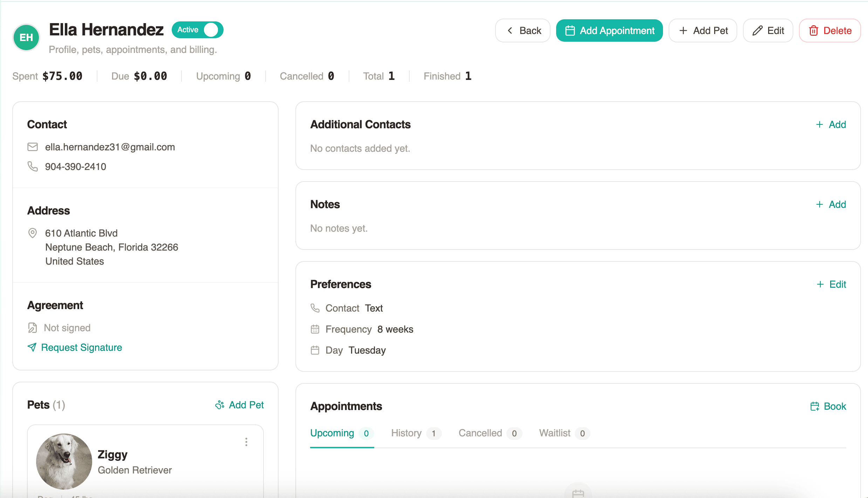Image resolution: width=868 pixels, height=498 pixels.
Task: Click the email envelope icon
Action: [33, 147]
